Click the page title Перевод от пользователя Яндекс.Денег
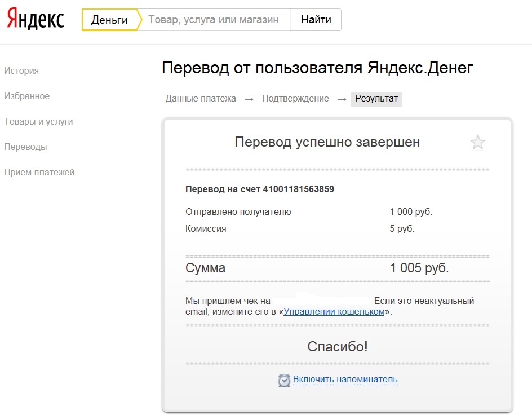 317,68
